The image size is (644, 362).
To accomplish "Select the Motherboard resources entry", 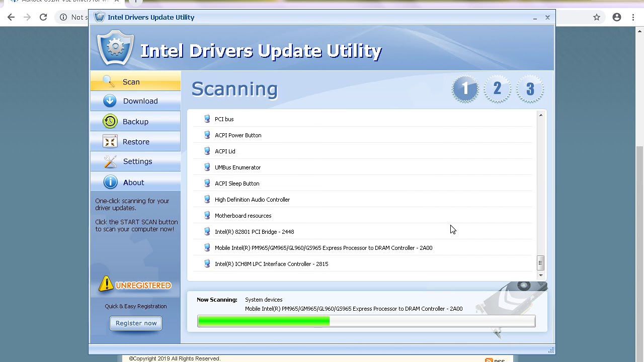I will tap(363, 216).
